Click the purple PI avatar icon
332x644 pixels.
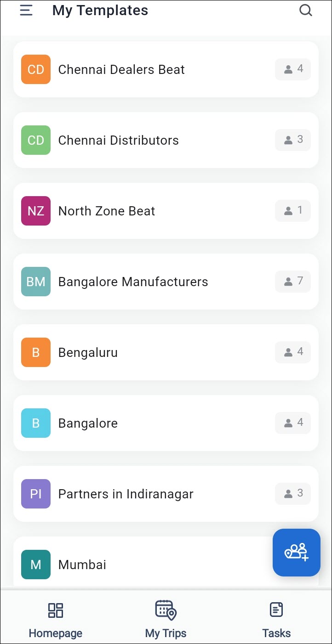[x=36, y=494]
